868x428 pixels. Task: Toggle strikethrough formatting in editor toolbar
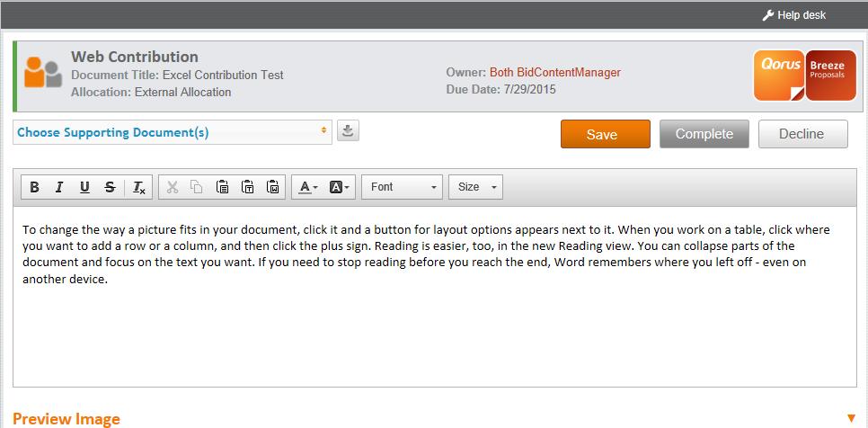[111, 187]
